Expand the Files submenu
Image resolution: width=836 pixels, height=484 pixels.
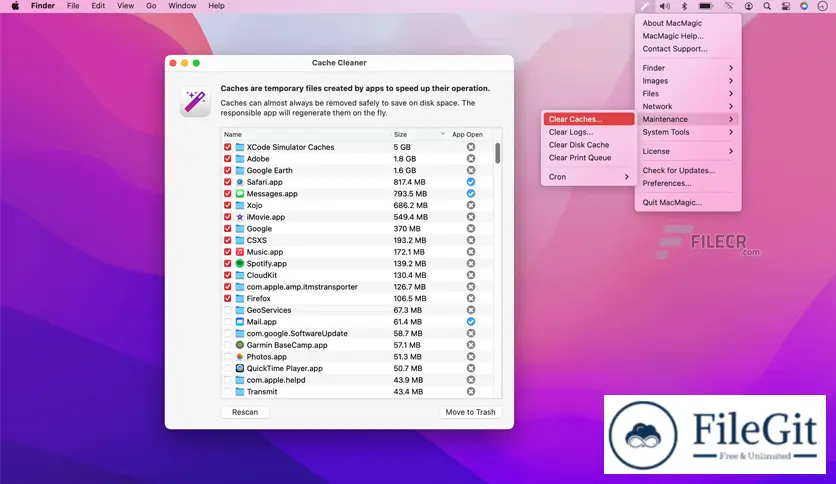688,93
